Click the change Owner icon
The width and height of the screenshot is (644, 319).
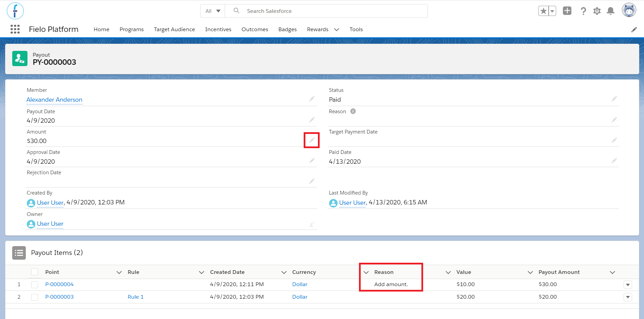[312, 224]
